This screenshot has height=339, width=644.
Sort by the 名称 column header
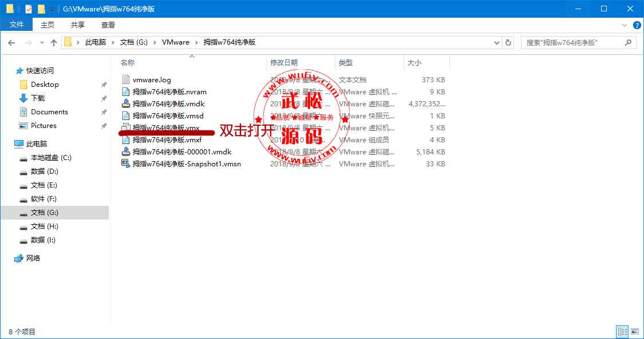pyautogui.click(x=127, y=63)
